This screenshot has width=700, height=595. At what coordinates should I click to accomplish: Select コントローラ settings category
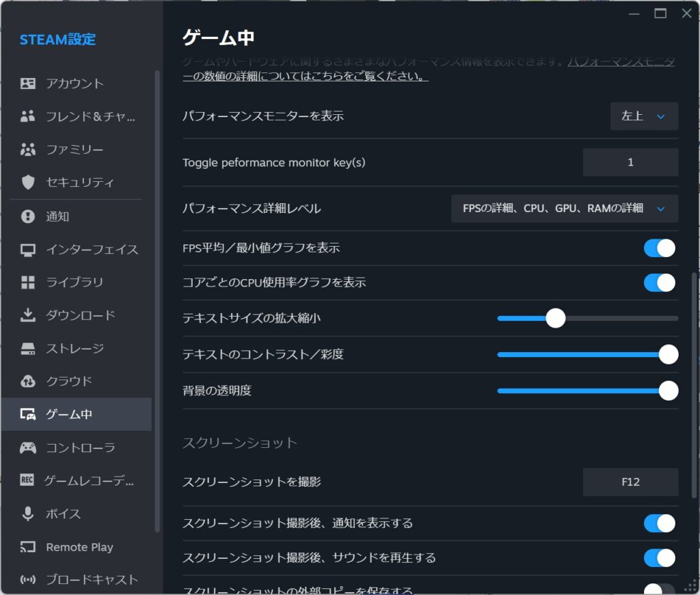77,447
